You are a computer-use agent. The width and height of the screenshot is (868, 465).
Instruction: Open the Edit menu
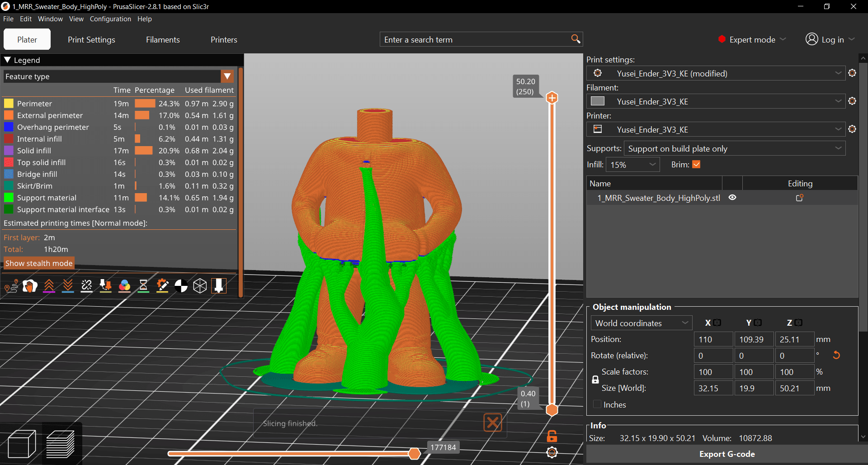[26, 19]
